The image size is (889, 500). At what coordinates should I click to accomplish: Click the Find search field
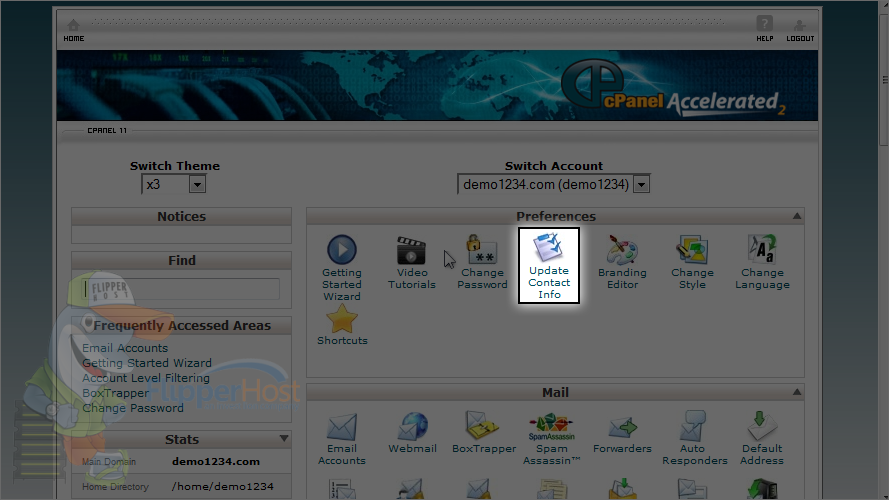pos(181,289)
